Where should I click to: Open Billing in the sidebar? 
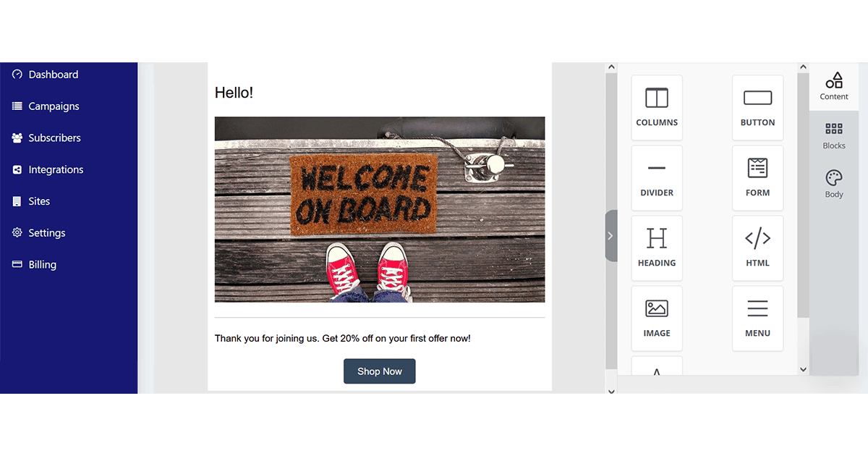pos(42,265)
